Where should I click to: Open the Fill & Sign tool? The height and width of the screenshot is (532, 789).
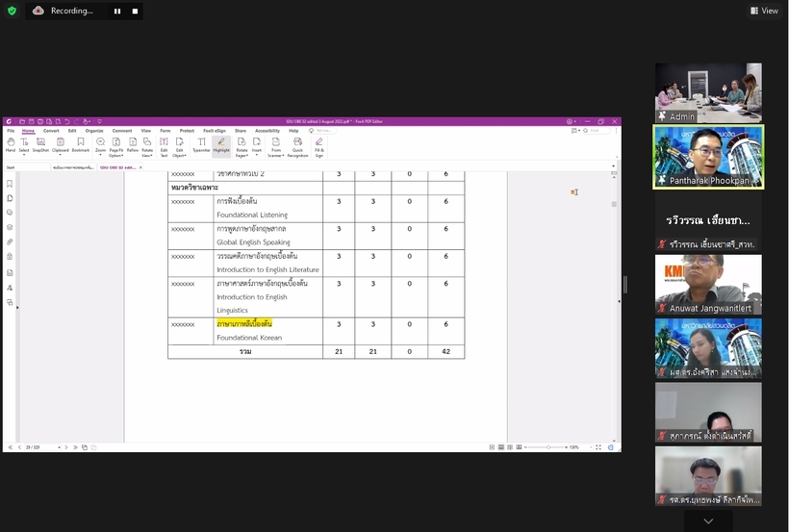319,147
